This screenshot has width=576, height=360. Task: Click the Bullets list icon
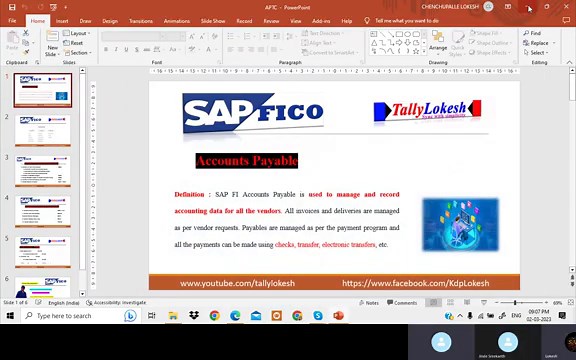point(232,36)
